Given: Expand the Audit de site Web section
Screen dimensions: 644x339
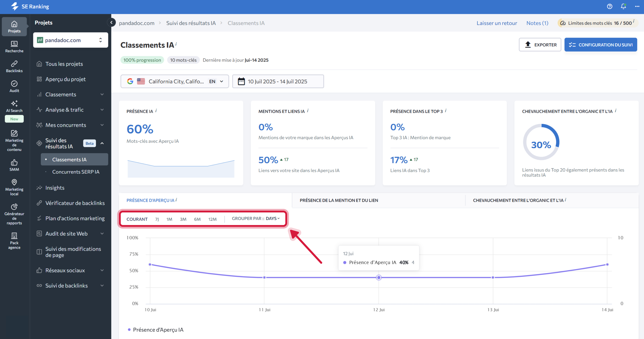Looking at the screenshot, I should tap(102, 233).
